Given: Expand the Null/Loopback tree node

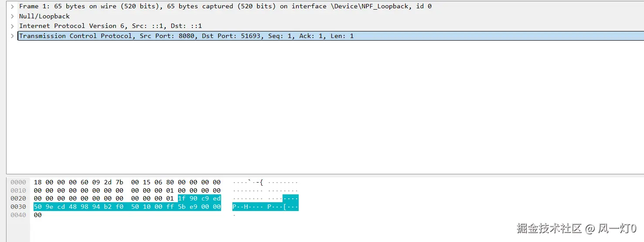Looking at the screenshot, I should pyautogui.click(x=12, y=16).
